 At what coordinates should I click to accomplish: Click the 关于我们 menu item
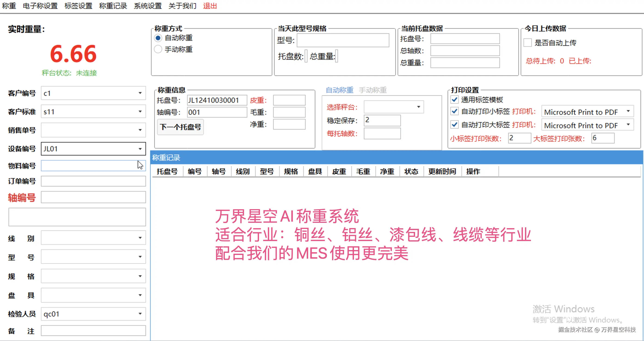tap(182, 6)
